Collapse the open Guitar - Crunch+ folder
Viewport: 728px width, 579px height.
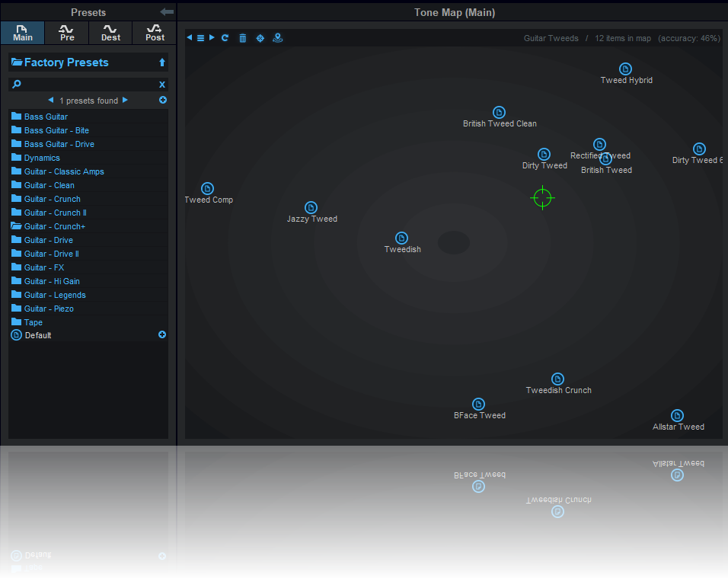[54, 226]
